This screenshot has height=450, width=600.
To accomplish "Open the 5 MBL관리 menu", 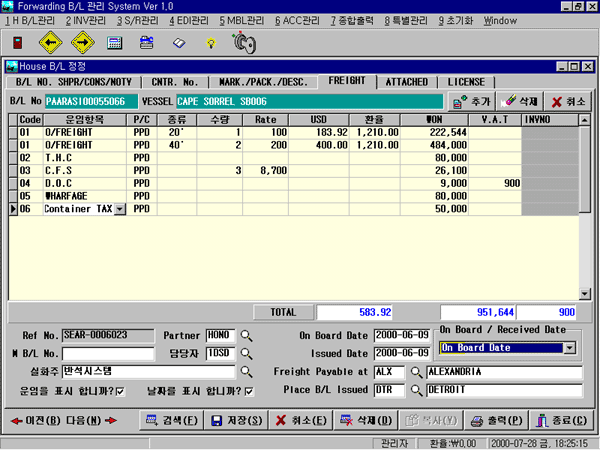I will pyautogui.click(x=241, y=21).
